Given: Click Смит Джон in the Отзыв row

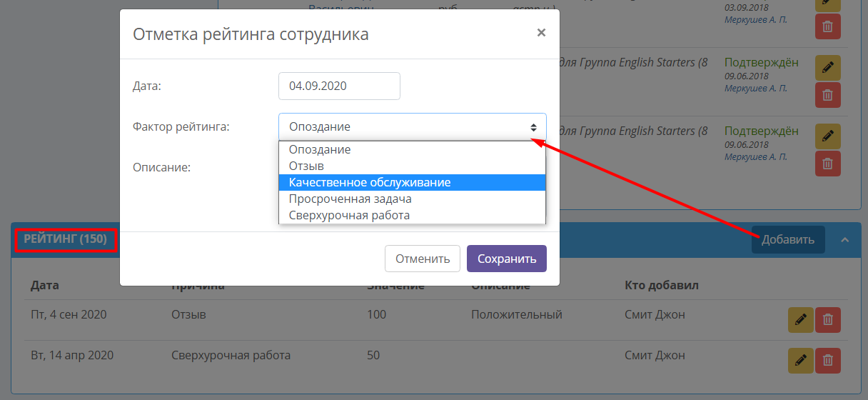Looking at the screenshot, I should pyautogui.click(x=655, y=314).
